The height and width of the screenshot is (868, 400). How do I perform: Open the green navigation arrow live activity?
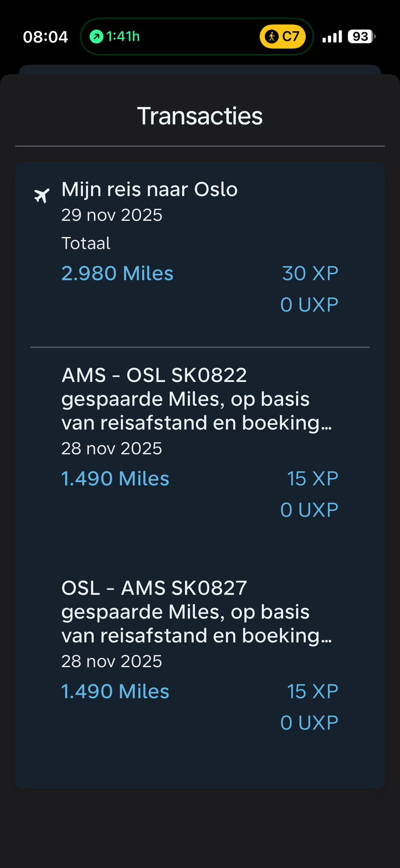[x=97, y=36]
